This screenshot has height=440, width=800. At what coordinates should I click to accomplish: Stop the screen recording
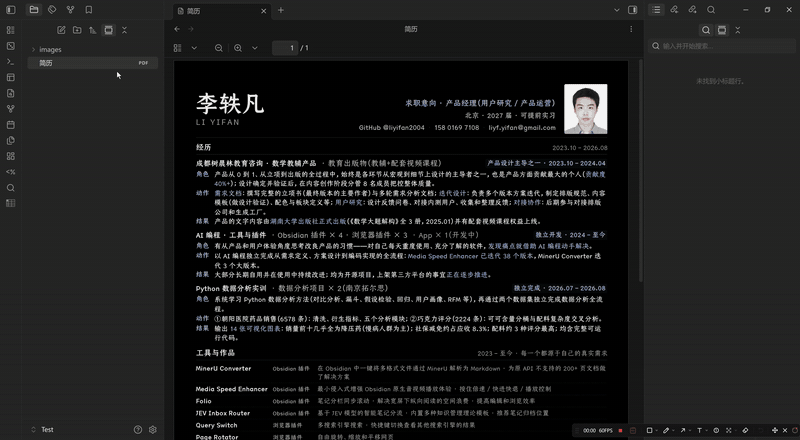coord(620,430)
